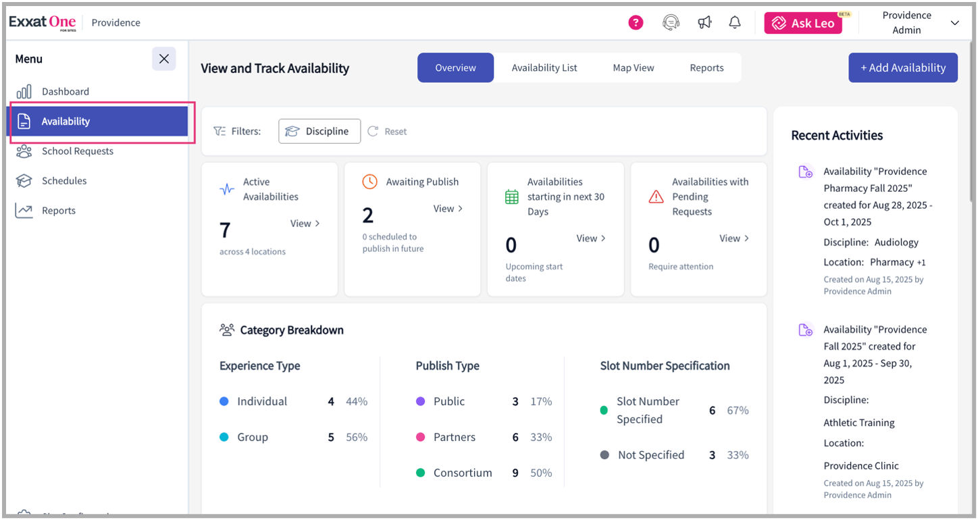Select the Reports tab at the top
The width and height of the screenshot is (980, 520).
tap(706, 68)
